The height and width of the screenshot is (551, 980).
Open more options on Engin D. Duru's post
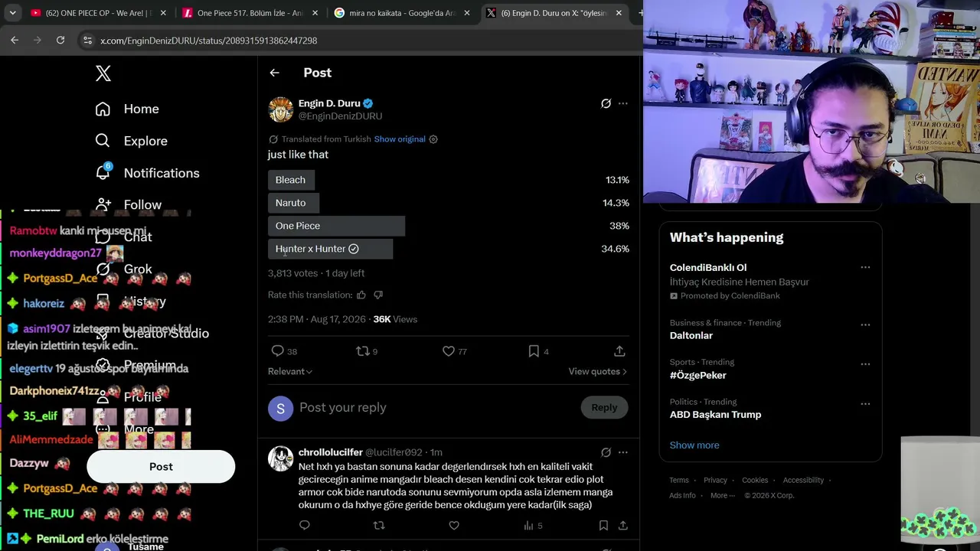622,103
